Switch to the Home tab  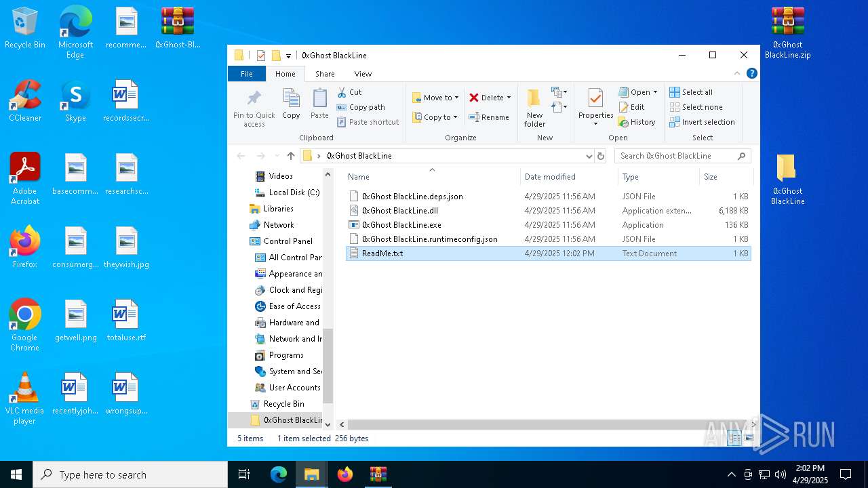285,74
